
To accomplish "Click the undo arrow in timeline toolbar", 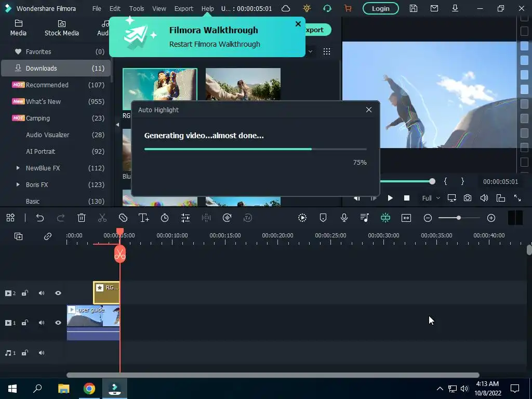I will tap(39, 218).
